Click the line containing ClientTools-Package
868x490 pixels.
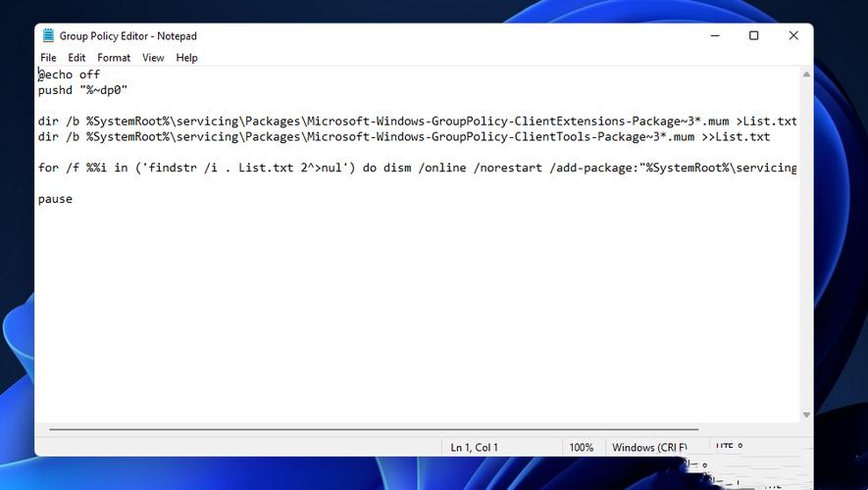(404, 136)
